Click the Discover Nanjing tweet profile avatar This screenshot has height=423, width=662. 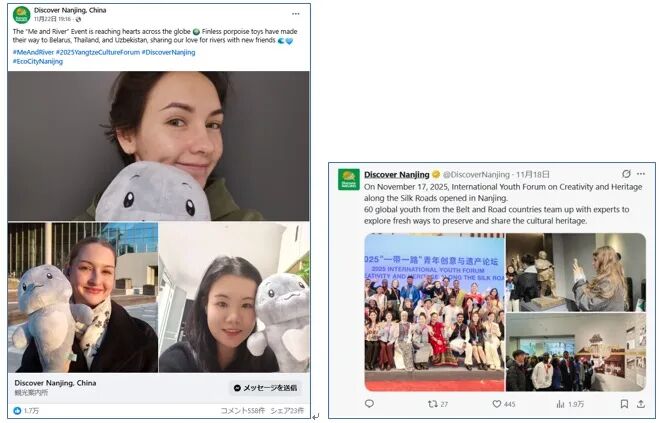coord(349,179)
